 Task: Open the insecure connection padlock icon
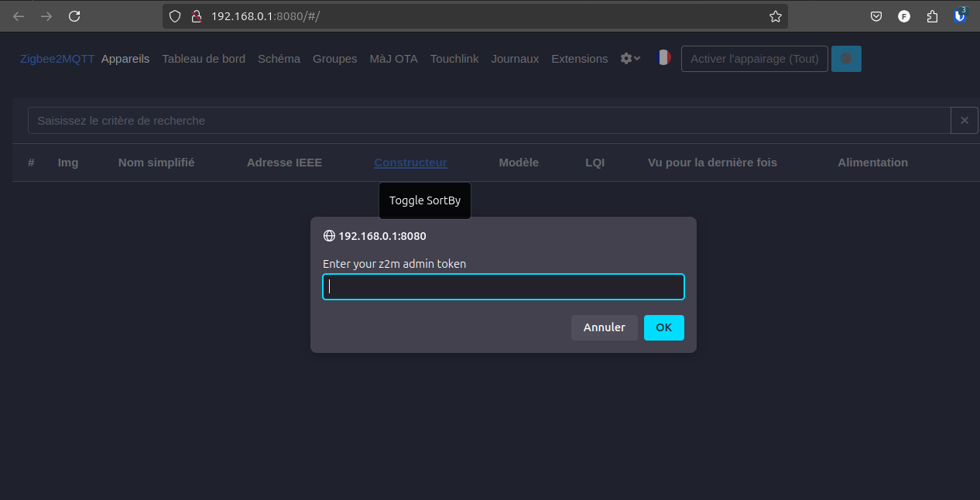[x=197, y=16]
